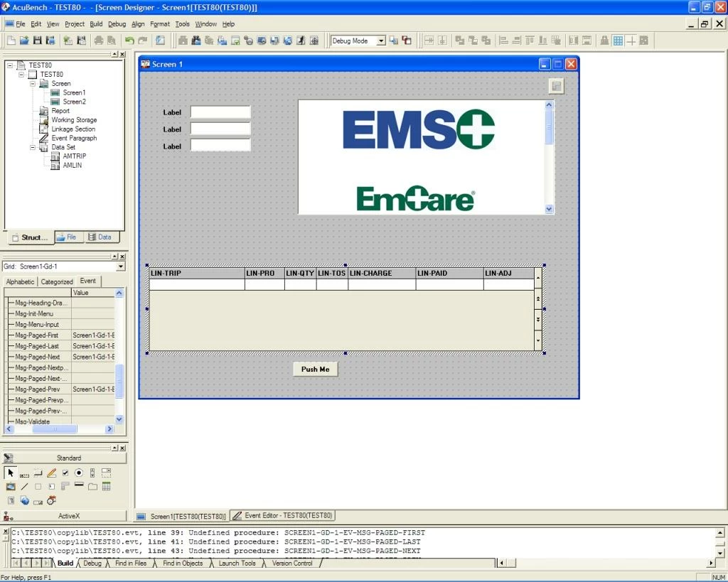Select the AMTRIP data set
Image resolution: width=728 pixels, height=582 pixels.
click(74, 156)
